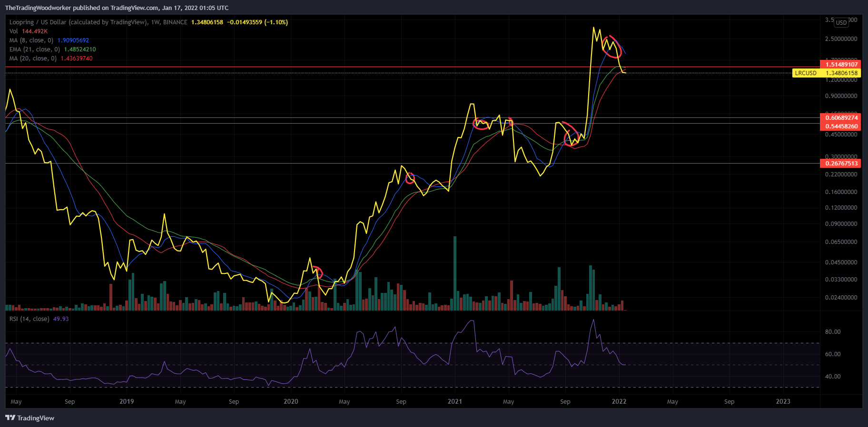This screenshot has width=868, height=427.
Task: Click the 0.90000000 price scale value
Action: (x=841, y=96)
